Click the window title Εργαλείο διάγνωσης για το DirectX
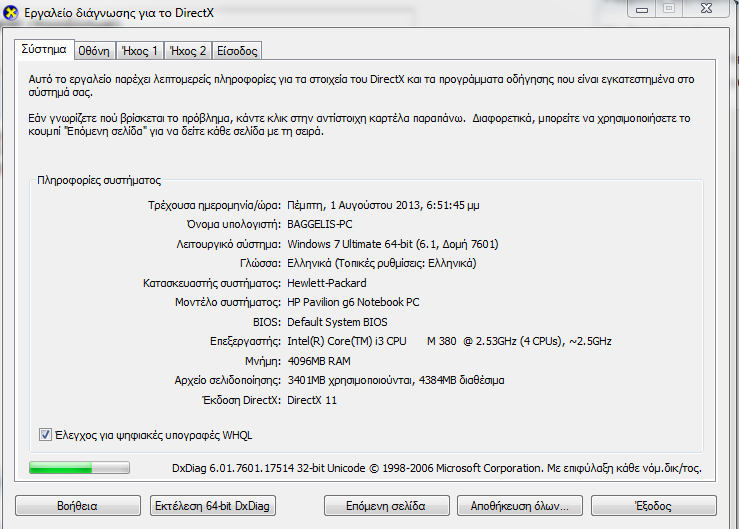Screen dimensions: 739x529 (119, 13)
